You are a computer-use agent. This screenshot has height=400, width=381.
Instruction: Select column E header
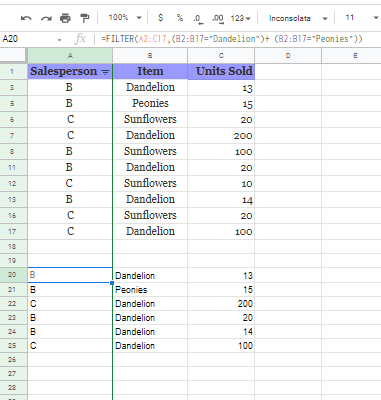(x=351, y=56)
